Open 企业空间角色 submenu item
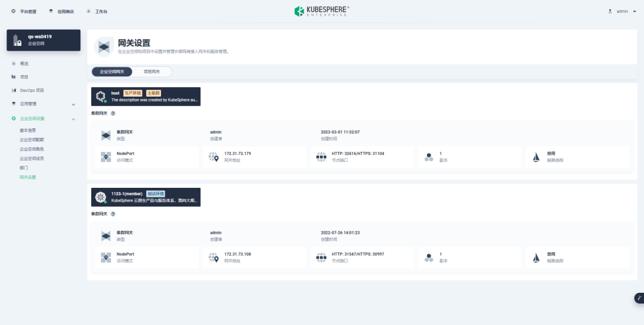 pos(32,149)
